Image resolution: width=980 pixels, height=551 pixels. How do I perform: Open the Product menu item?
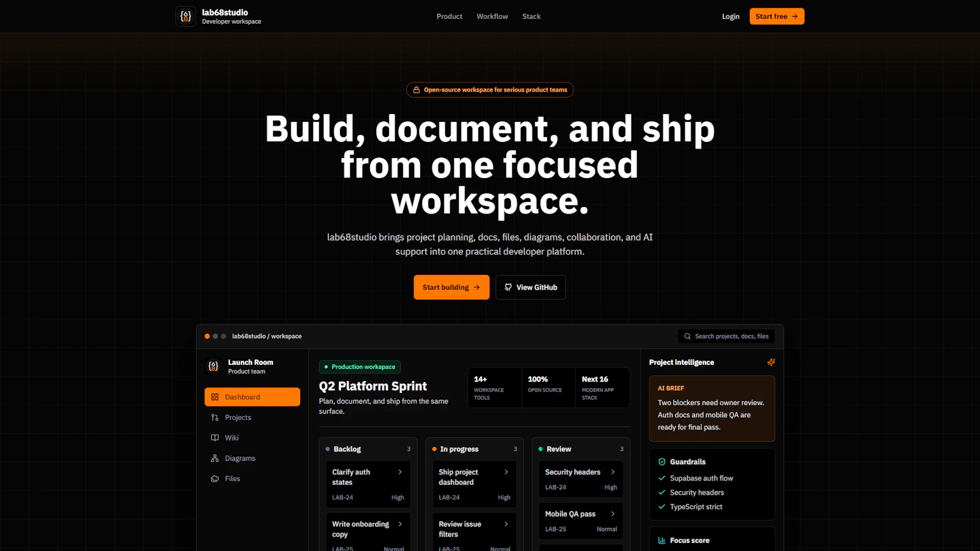click(449, 17)
